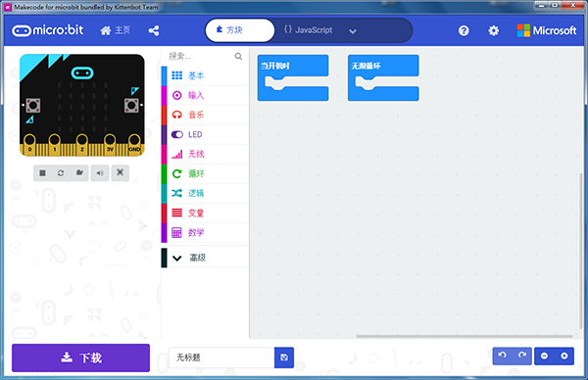Mute the simulator audio
588x380 pixels.
(x=100, y=172)
